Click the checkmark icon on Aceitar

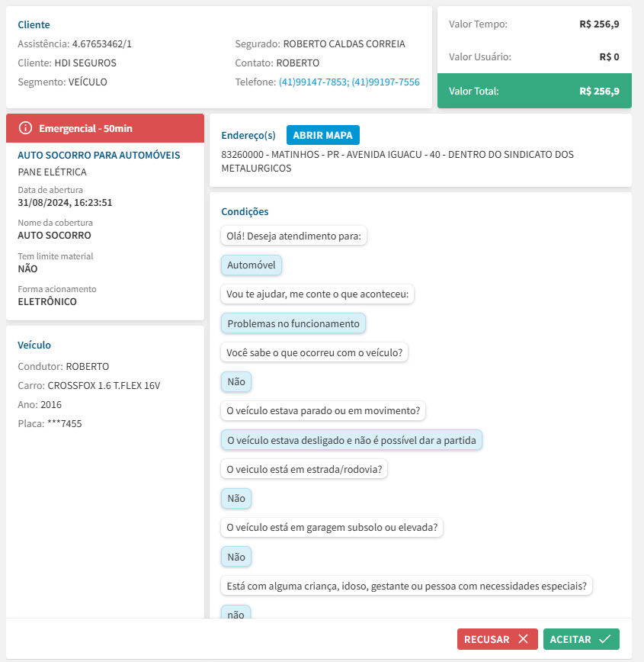coord(605,639)
